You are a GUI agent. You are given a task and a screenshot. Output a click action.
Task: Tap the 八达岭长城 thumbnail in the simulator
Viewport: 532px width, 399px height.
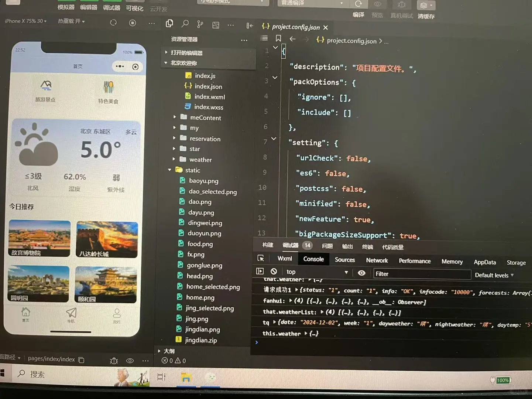tap(107, 239)
